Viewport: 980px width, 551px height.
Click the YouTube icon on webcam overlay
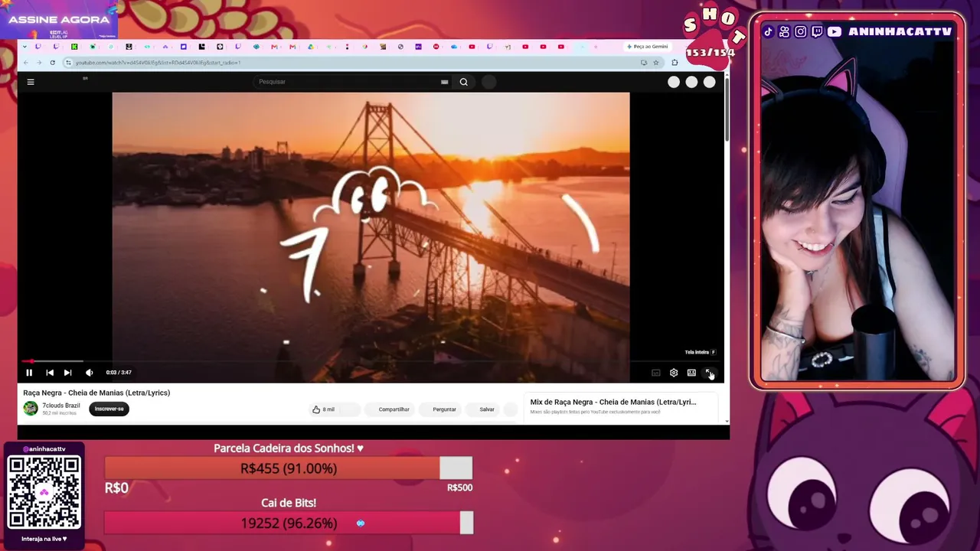pos(834,31)
